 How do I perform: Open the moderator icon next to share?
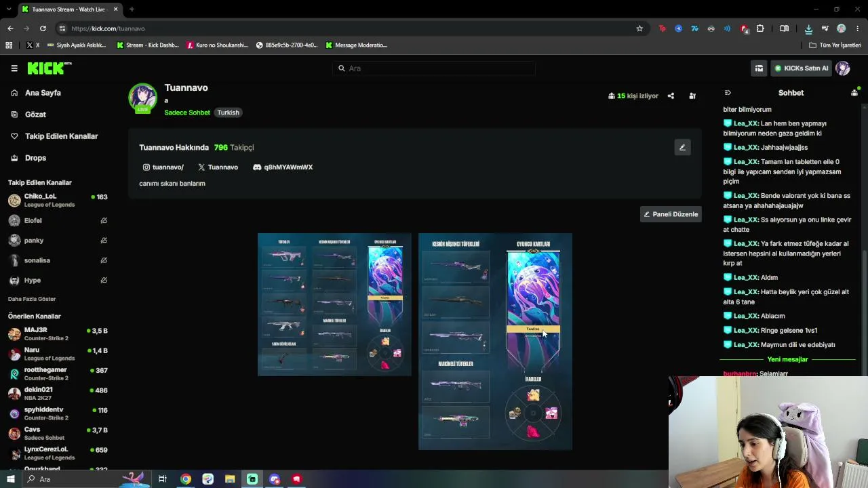click(692, 96)
